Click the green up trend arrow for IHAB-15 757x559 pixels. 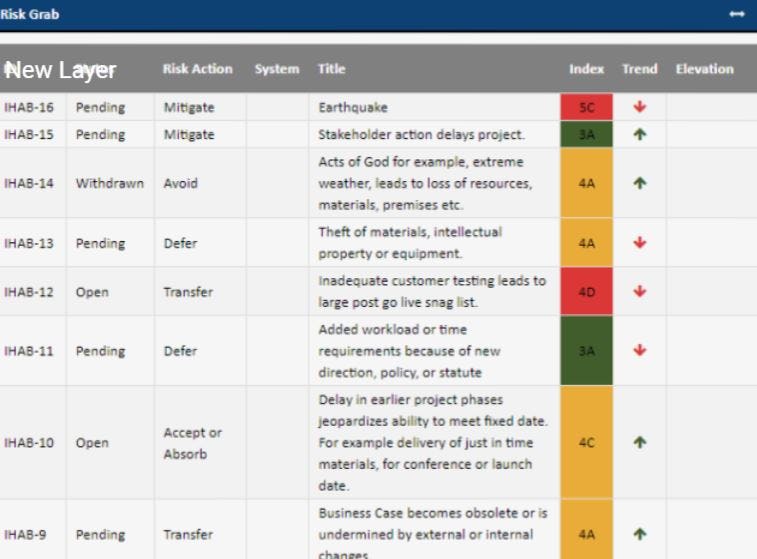[640, 134]
